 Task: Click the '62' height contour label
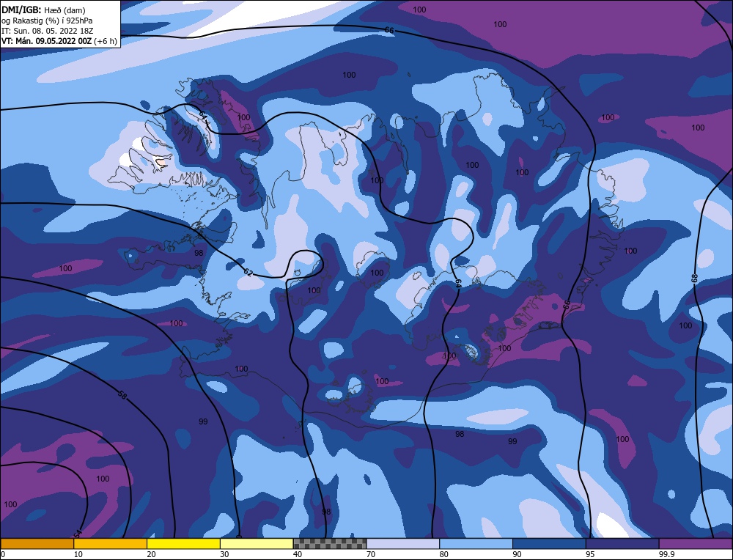point(248,272)
